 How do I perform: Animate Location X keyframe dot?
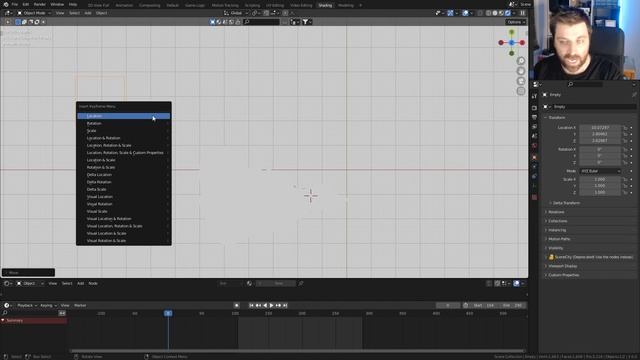631,128
